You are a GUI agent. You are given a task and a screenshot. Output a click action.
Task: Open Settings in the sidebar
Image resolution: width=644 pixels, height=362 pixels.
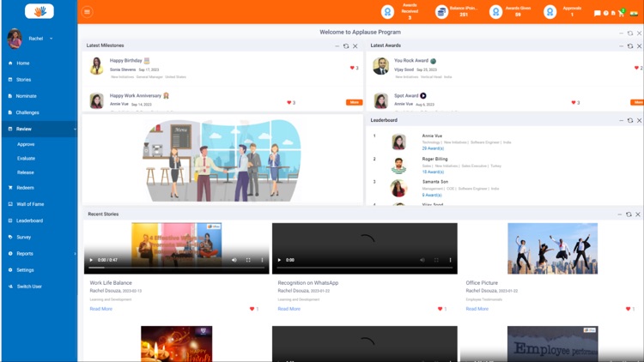pyautogui.click(x=25, y=270)
